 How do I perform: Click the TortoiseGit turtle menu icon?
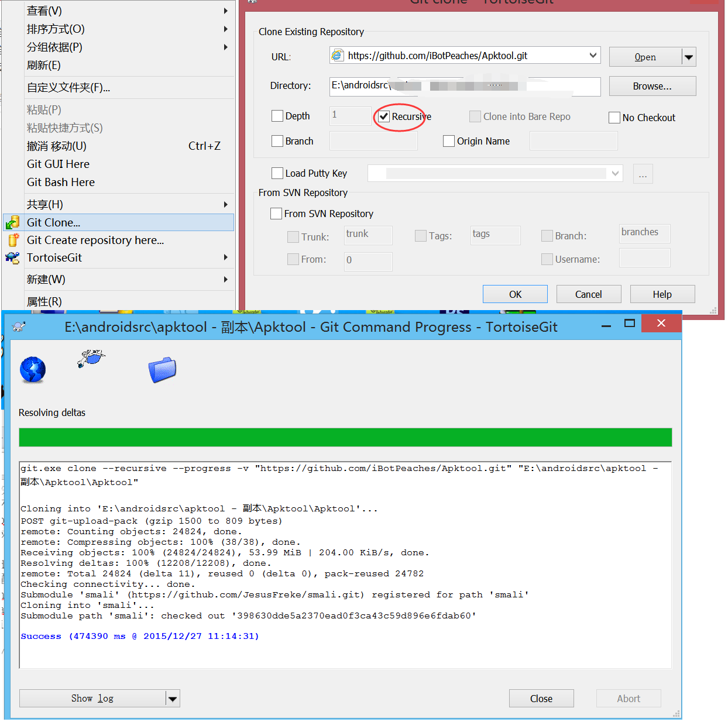(x=12, y=257)
